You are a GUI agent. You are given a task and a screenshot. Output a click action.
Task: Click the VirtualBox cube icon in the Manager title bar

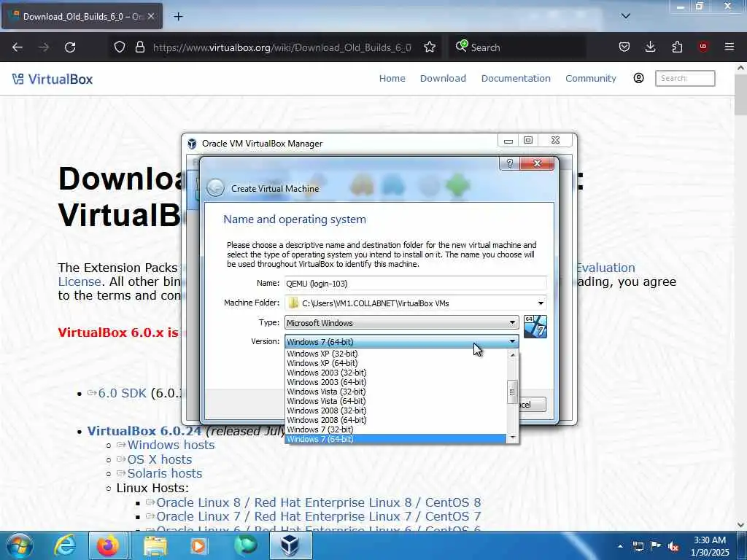[x=192, y=144]
